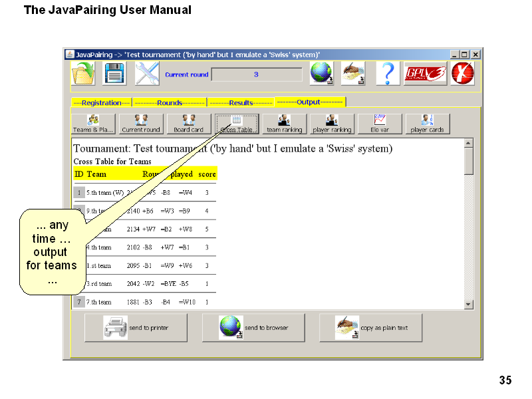
Task: Click the writing hand icon in the top toolbar
Action: click(x=353, y=74)
